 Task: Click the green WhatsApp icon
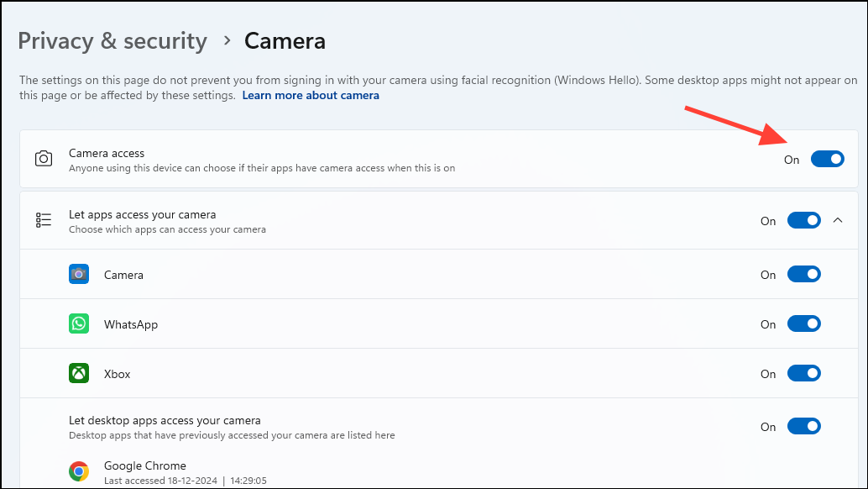(x=79, y=323)
